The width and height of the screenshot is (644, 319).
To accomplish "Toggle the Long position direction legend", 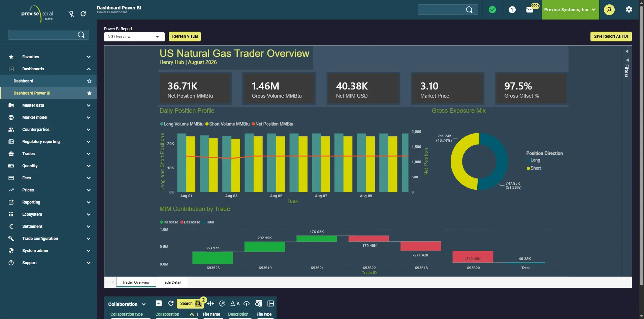I will pos(534,160).
